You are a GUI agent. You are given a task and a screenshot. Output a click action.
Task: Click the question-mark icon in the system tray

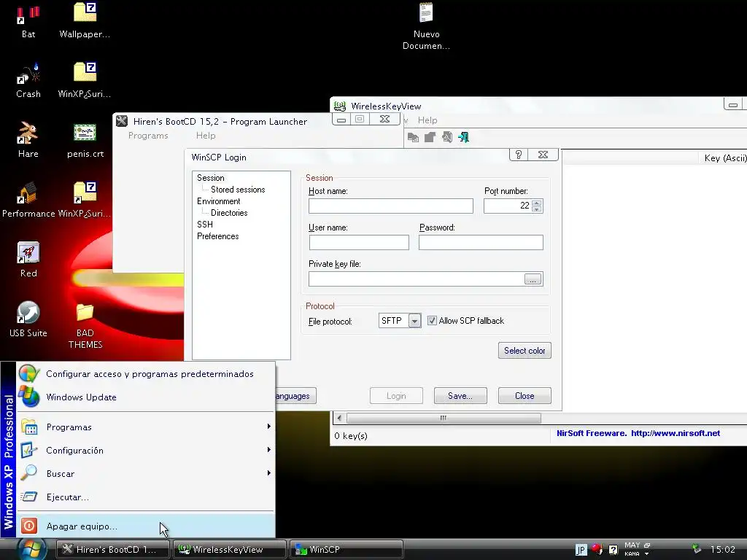click(613, 550)
